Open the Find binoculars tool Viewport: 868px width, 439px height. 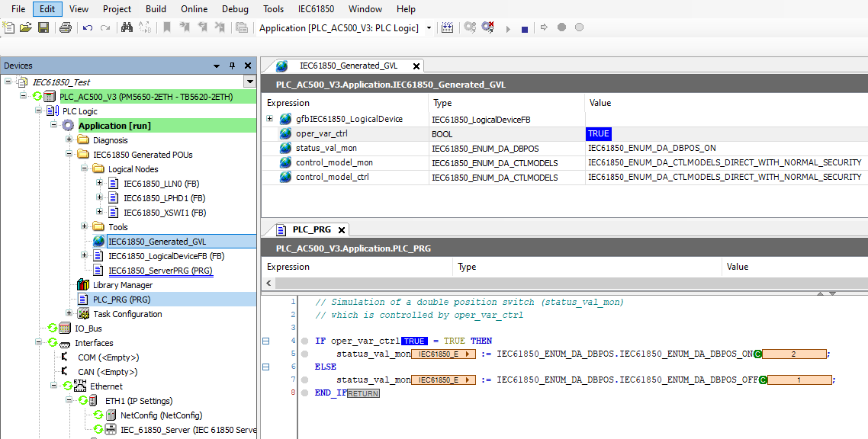[127, 27]
